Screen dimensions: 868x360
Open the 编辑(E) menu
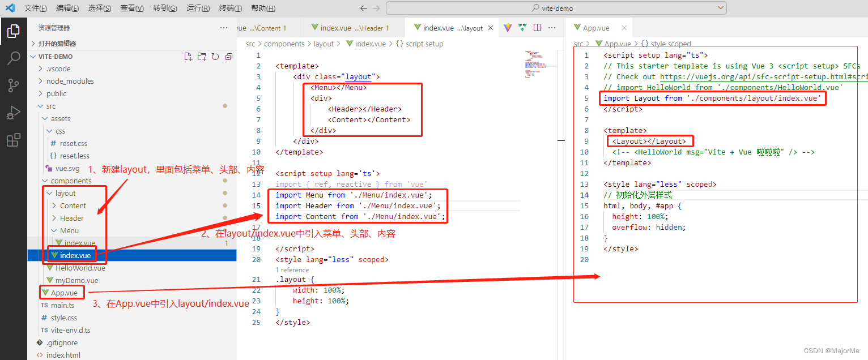pos(67,8)
